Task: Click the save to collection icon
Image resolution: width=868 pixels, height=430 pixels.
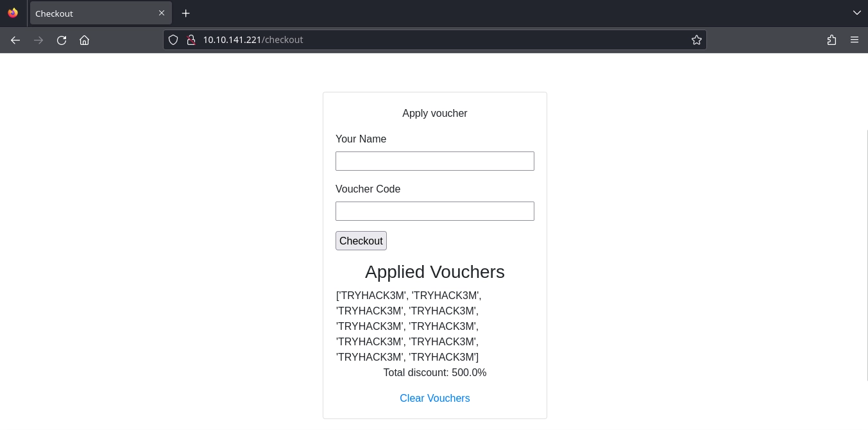Action: (x=832, y=40)
